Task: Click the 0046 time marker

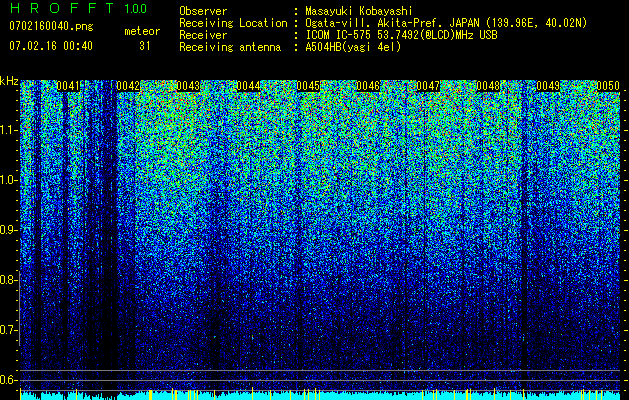Action: pos(368,86)
